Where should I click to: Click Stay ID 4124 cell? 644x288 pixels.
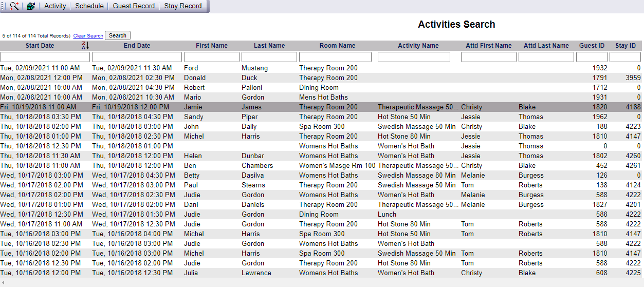(x=632, y=185)
